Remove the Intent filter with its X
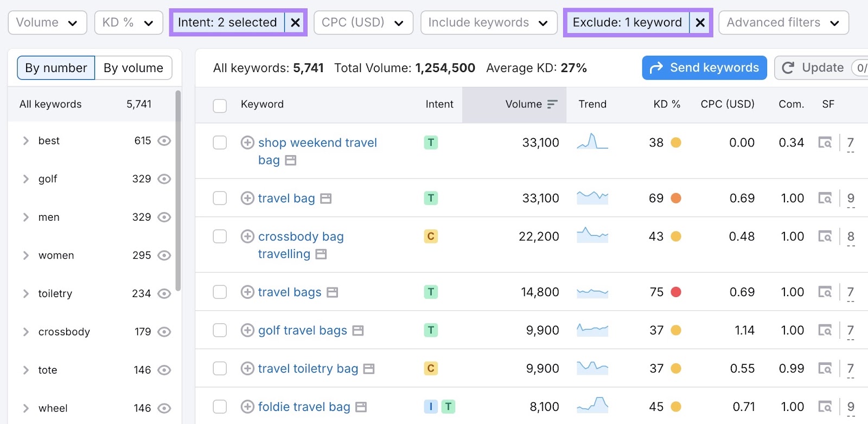Screen dimensions: 868x424 pos(295,23)
